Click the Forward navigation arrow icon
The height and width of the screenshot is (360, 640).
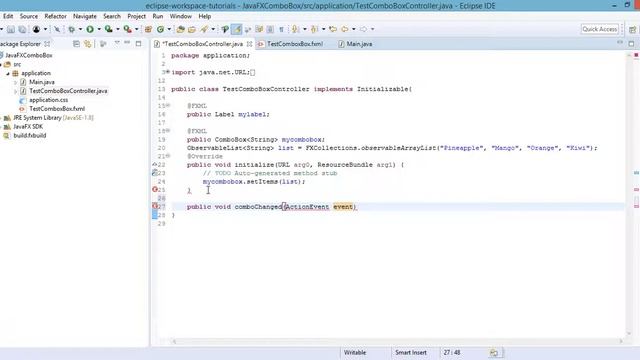[x=363, y=29]
